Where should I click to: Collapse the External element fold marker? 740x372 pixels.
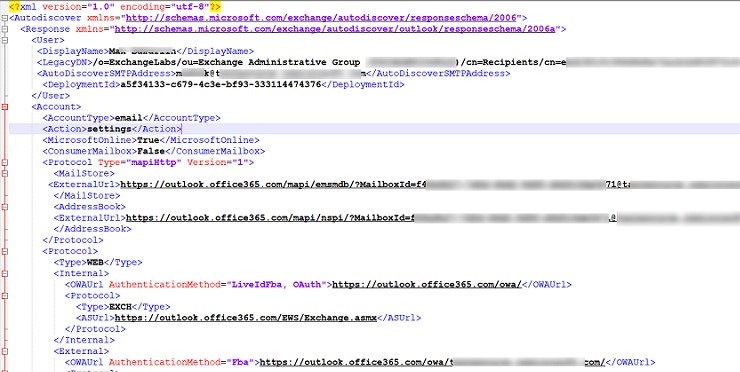pos(4,351)
